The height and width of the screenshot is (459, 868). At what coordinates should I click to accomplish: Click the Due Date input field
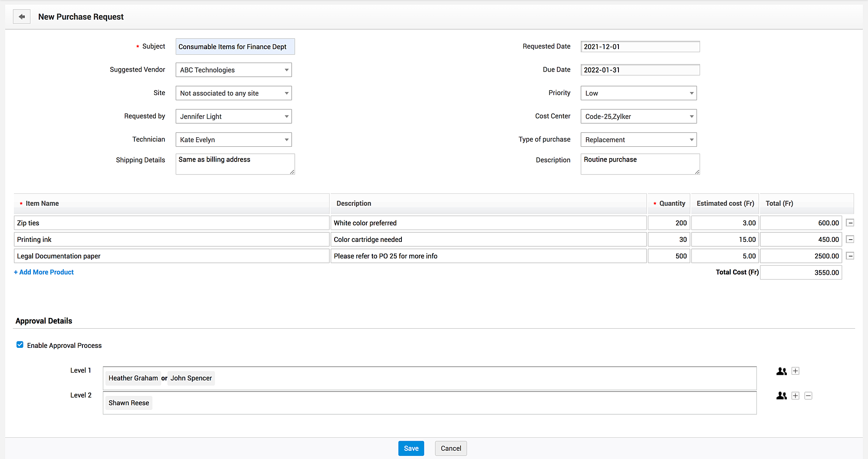640,70
